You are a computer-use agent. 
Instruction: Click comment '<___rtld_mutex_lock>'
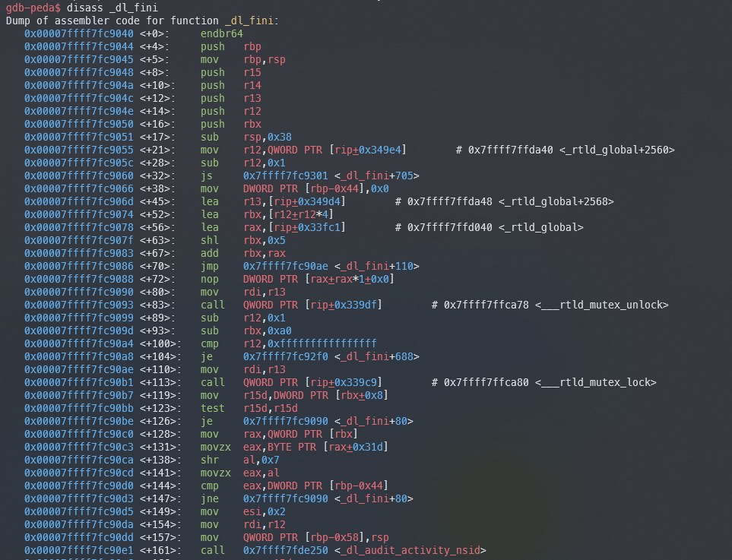pos(596,382)
